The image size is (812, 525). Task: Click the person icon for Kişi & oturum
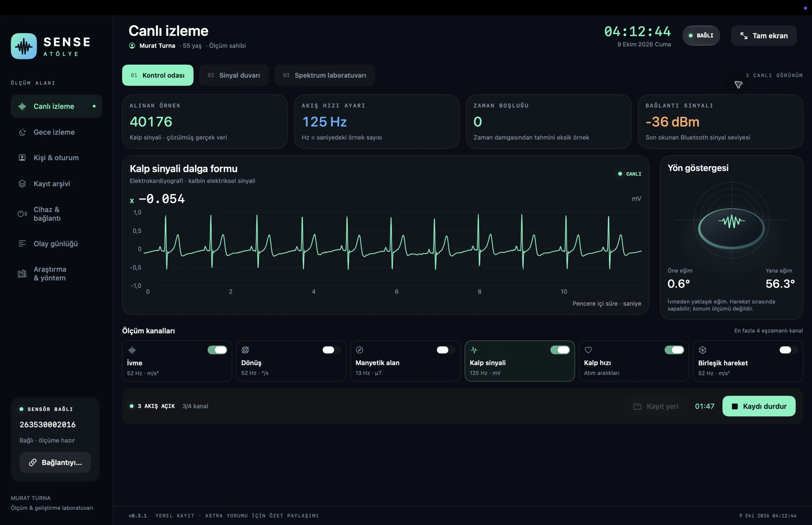(22, 157)
